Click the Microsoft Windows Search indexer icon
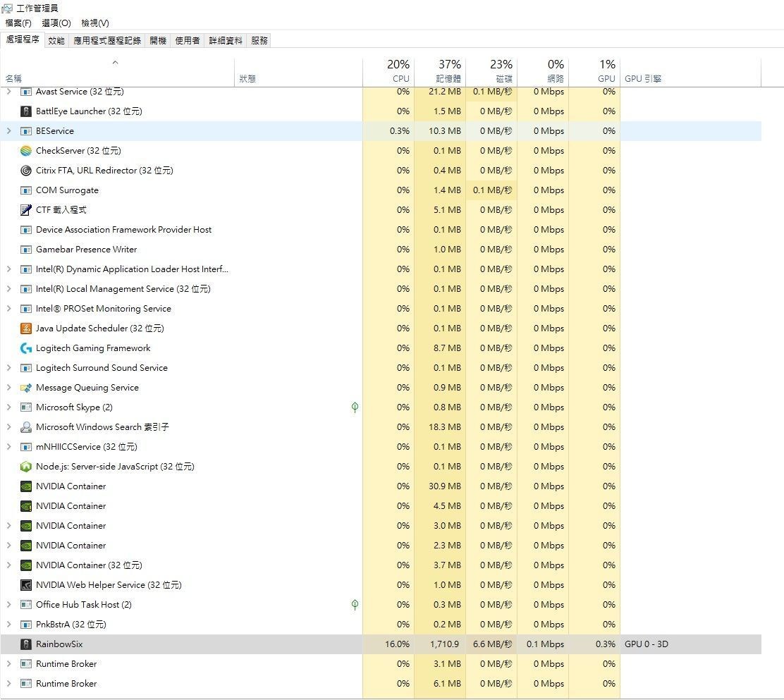784x700 pixels. tap(26, 427)
